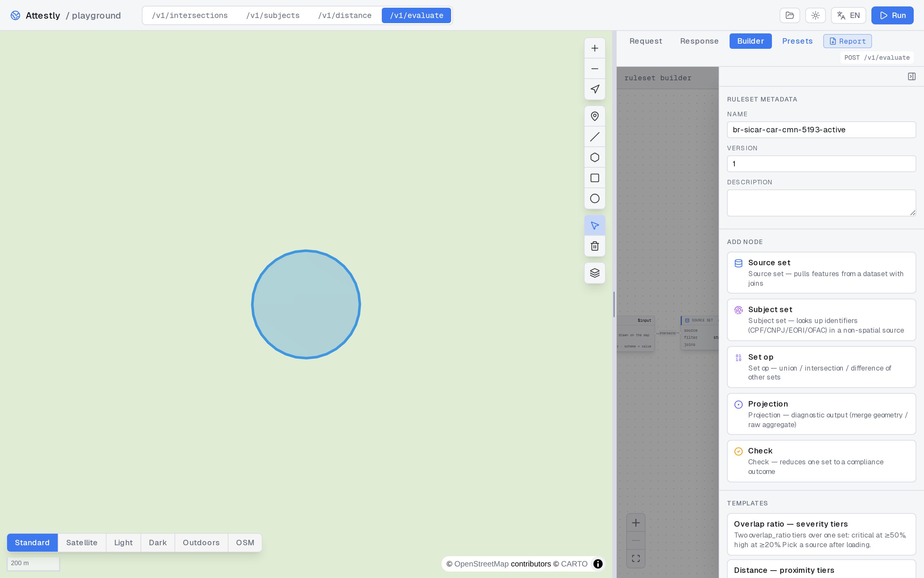The width and height of the screenshot is (924, 578).
Task: Select the blue circle on map
Action: coord(306,304)
